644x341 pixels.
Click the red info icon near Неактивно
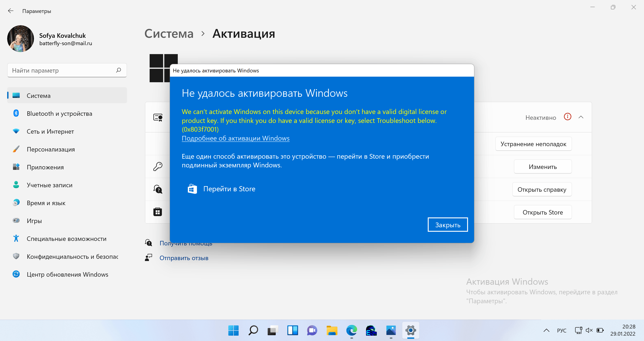coord(568,117)
